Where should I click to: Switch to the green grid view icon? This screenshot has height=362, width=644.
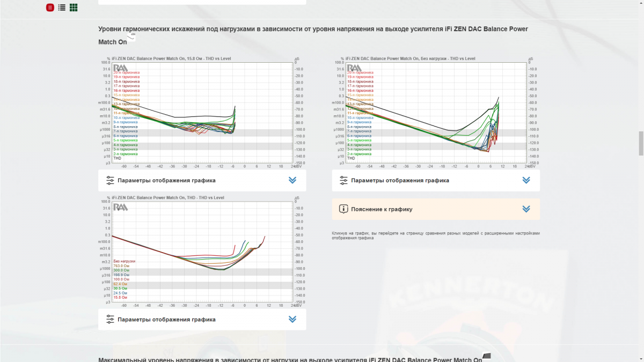pos(74,8)
